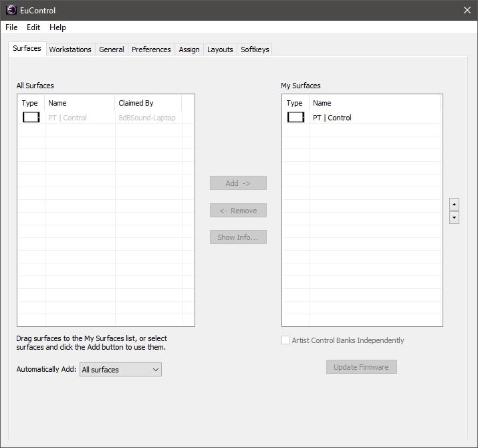Switch to the Workstations tab
The image size is (478, 448).
pos(70,49)
